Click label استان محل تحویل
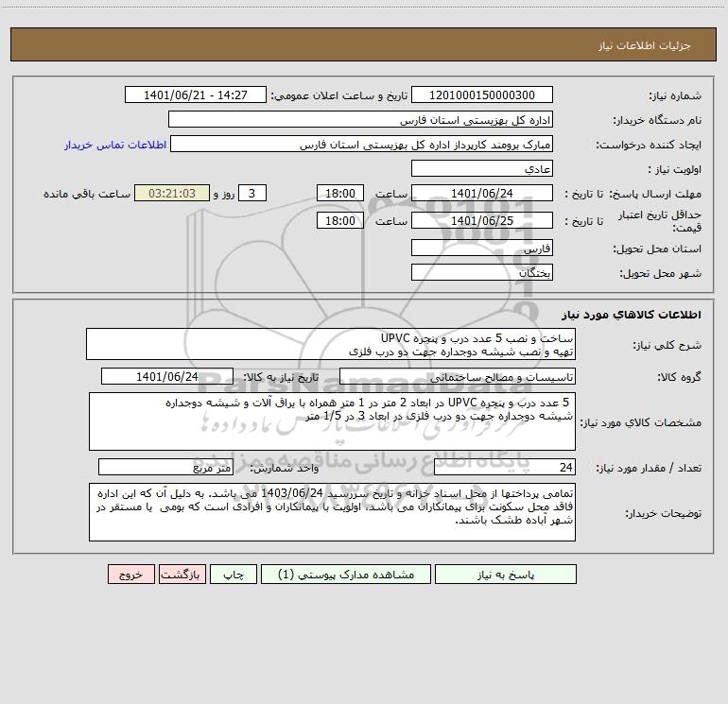The width and height of the screenshot is (728, 704). click(x=657, y=249)
